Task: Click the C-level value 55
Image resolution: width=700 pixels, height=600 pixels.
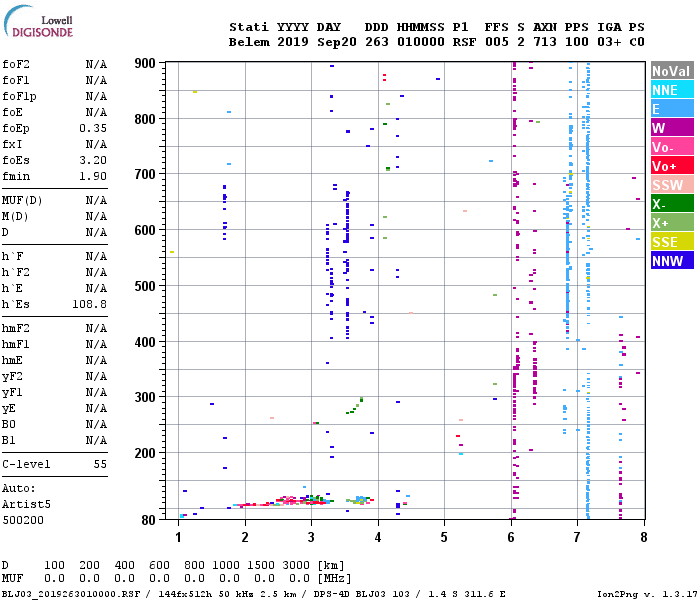Action: 100,464
